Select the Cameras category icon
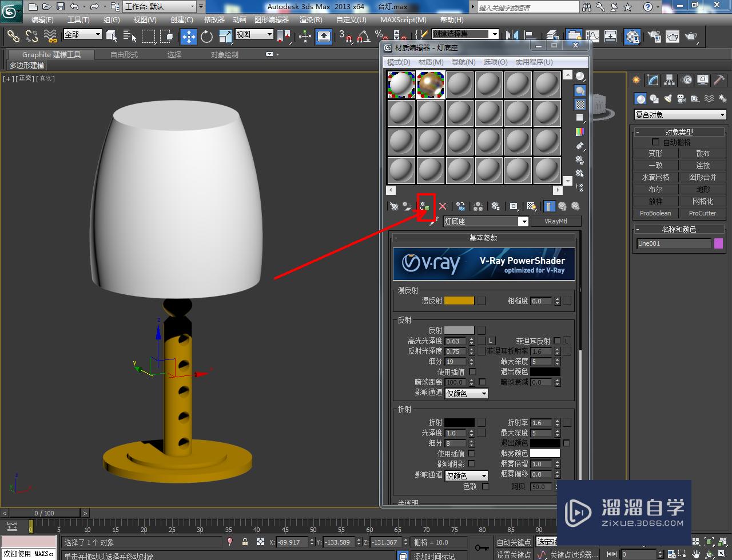 (x=681, y=99)
